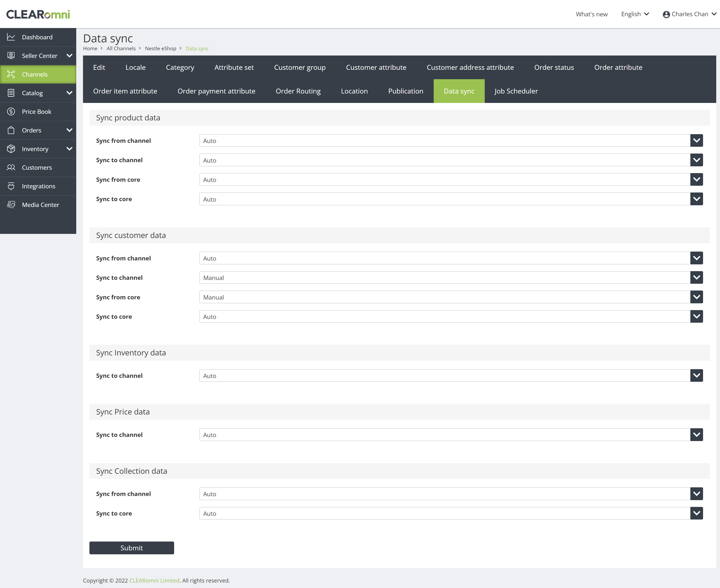This screenshot has height=588, width=720.
Task: Open product data Sync from core dropdown
Action: pos(451,180)
